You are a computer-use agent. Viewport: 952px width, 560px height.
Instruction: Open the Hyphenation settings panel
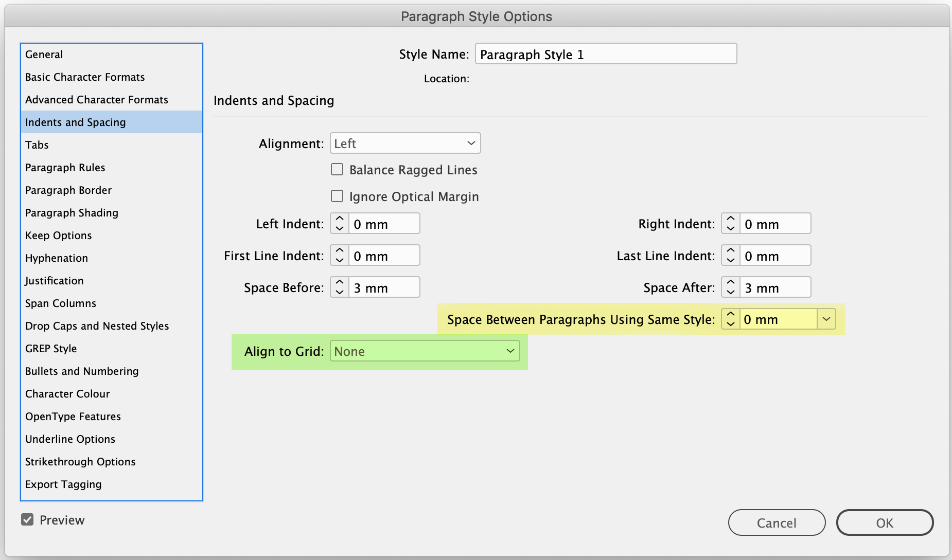pos(56,258)
